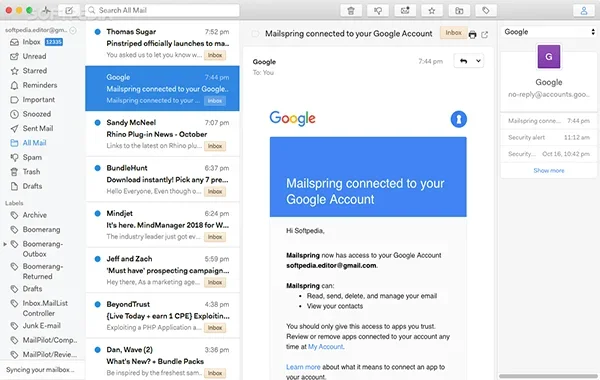
Task: Open Junk E-mail label
Action: pos(42,326)
